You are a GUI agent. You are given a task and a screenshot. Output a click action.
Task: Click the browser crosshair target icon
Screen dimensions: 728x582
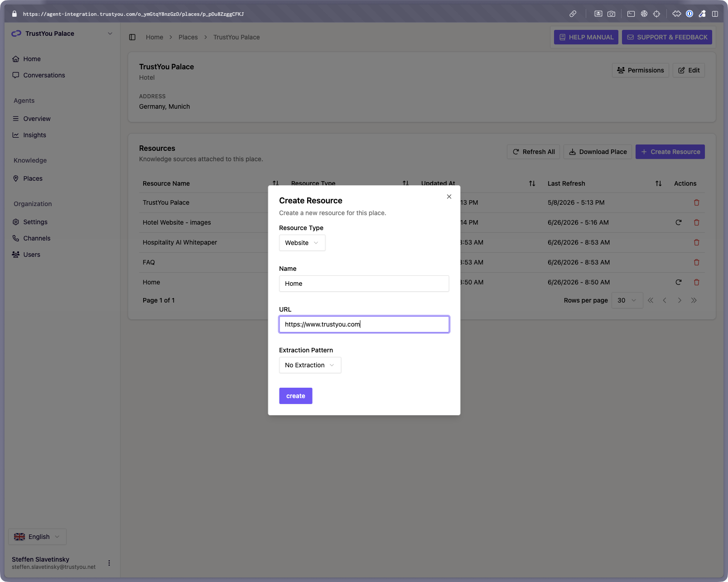657,14
